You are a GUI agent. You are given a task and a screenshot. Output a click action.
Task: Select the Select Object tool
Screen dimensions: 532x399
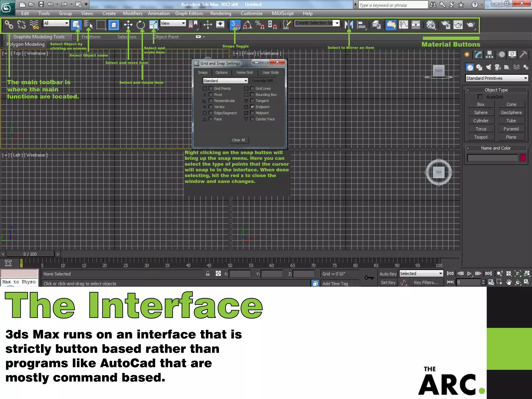pyautogui.click(x=76, y=25)
